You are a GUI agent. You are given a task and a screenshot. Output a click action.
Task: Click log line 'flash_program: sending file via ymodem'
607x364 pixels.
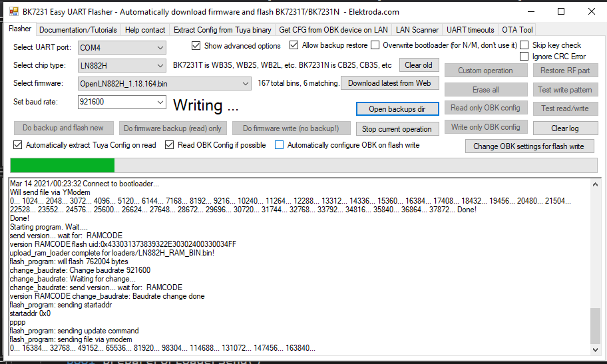pyautogui.click(x=71, y=339)
